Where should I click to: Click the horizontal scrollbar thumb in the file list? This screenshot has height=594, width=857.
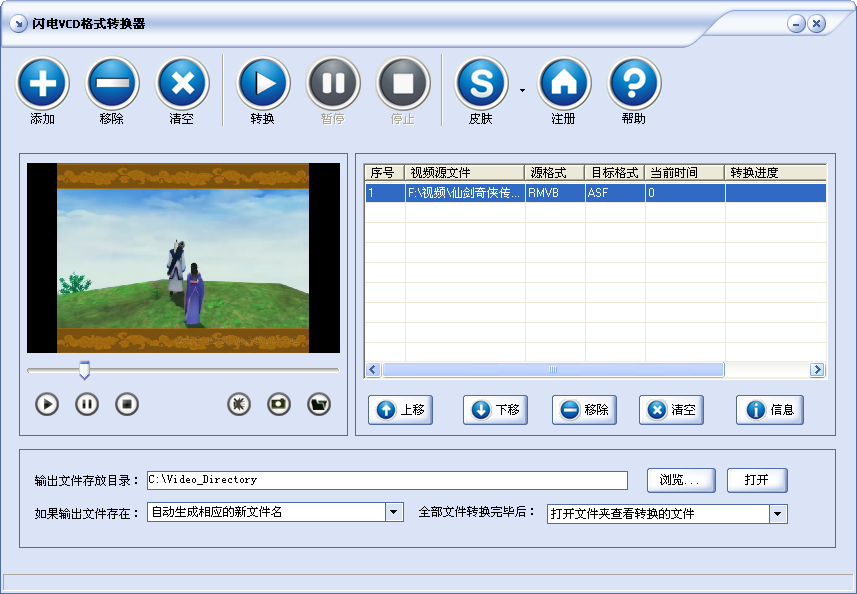click(553, 370)
